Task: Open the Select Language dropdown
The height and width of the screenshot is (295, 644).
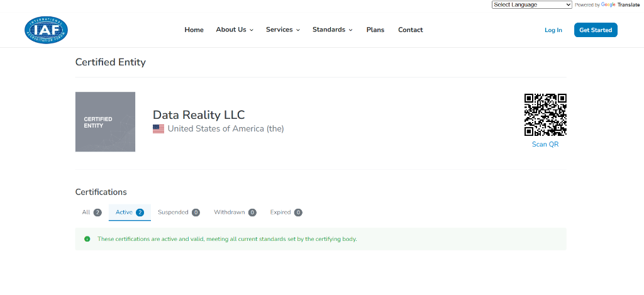Action: tap(532, 5)
